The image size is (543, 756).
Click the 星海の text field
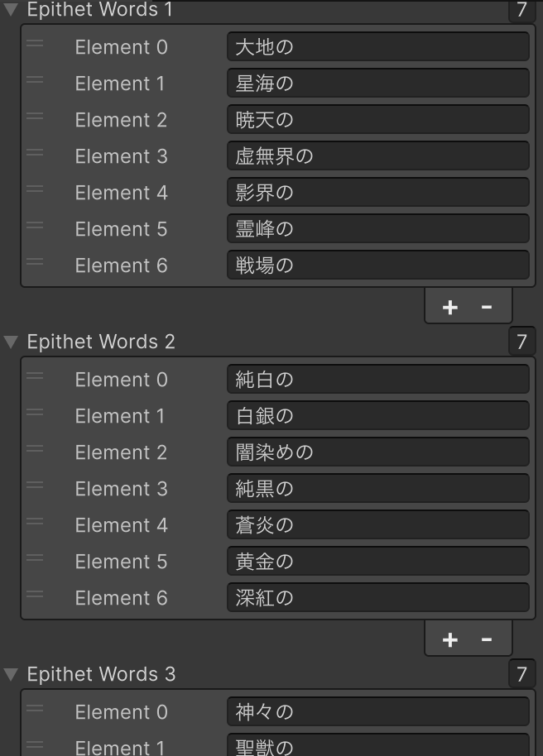tap(377, 84)
